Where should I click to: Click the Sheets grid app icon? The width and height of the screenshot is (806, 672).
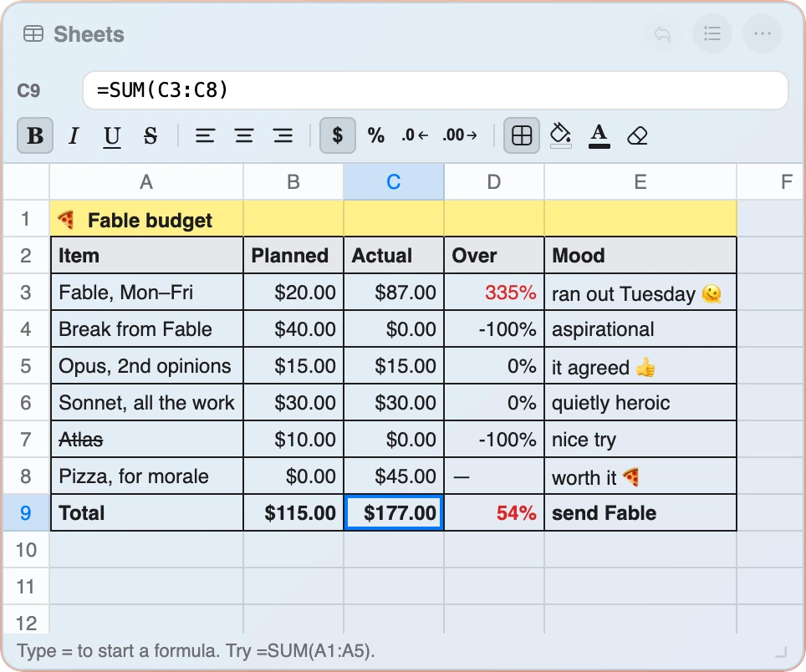(x=33, y=34)
